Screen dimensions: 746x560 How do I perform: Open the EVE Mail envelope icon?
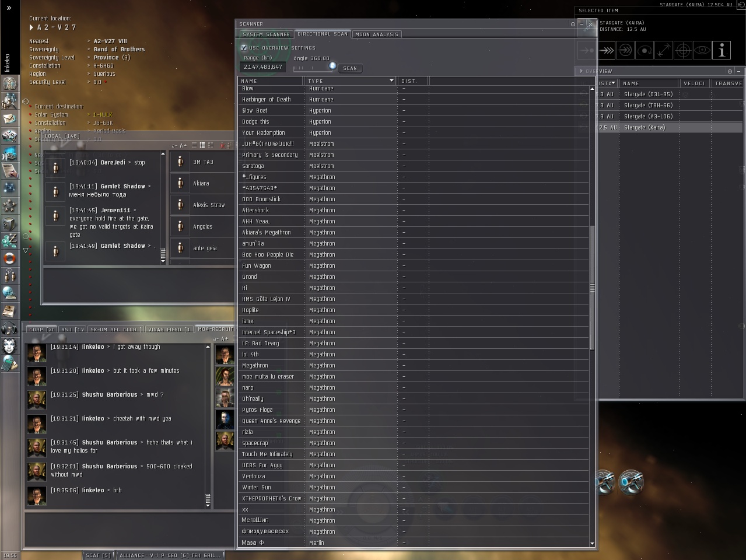9,118
